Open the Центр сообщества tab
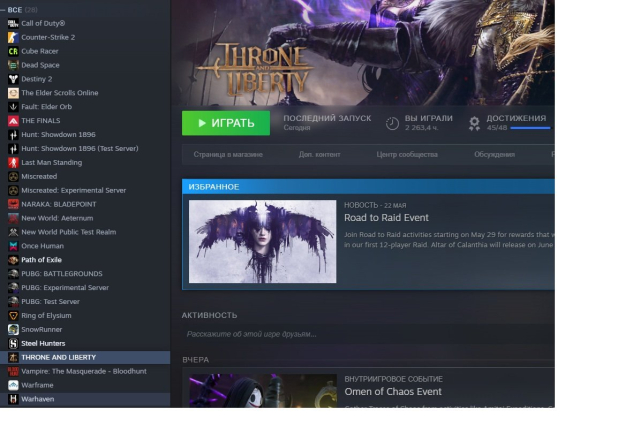 (407, 155)
